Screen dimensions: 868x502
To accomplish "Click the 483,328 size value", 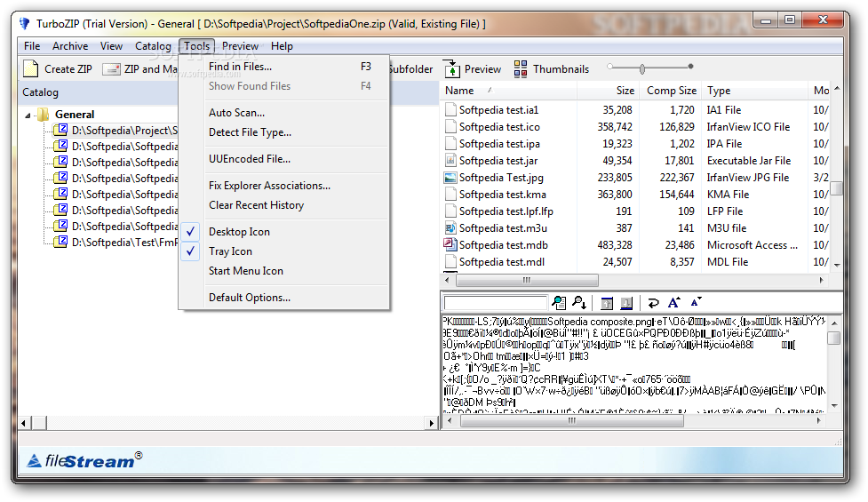I will point(615,244).
